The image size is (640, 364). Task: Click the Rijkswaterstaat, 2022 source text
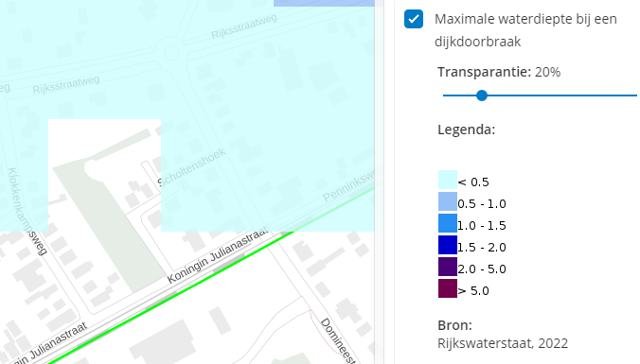click(503, 343)
